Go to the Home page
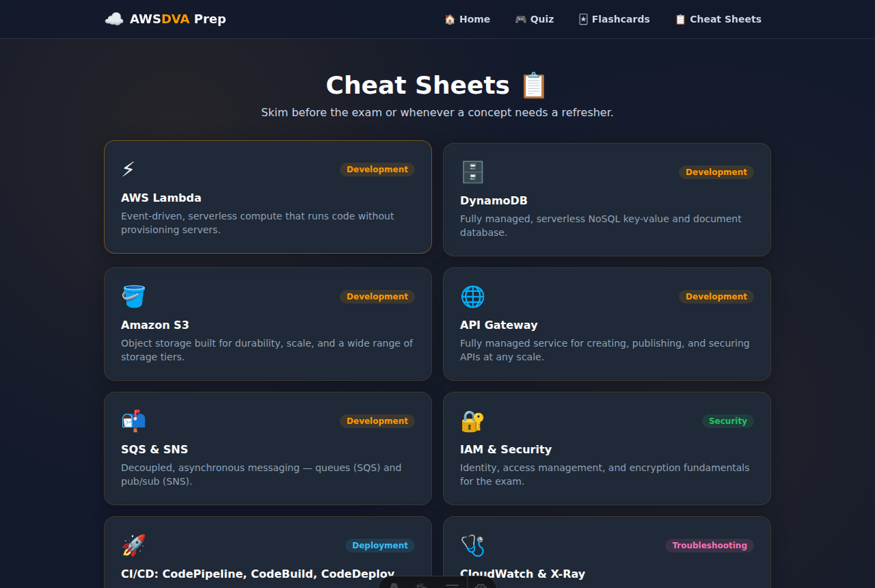This screenshot has height=588, width=875. [468, 19]
